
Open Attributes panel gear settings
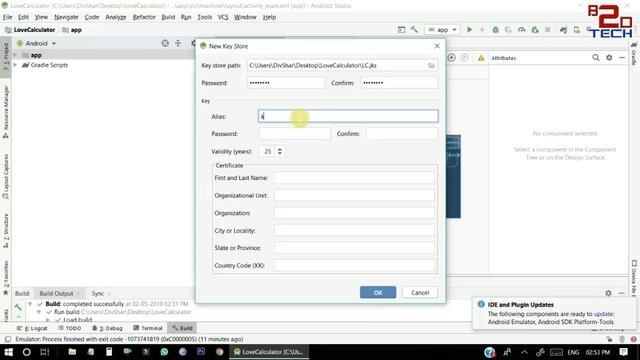point(609,58)
